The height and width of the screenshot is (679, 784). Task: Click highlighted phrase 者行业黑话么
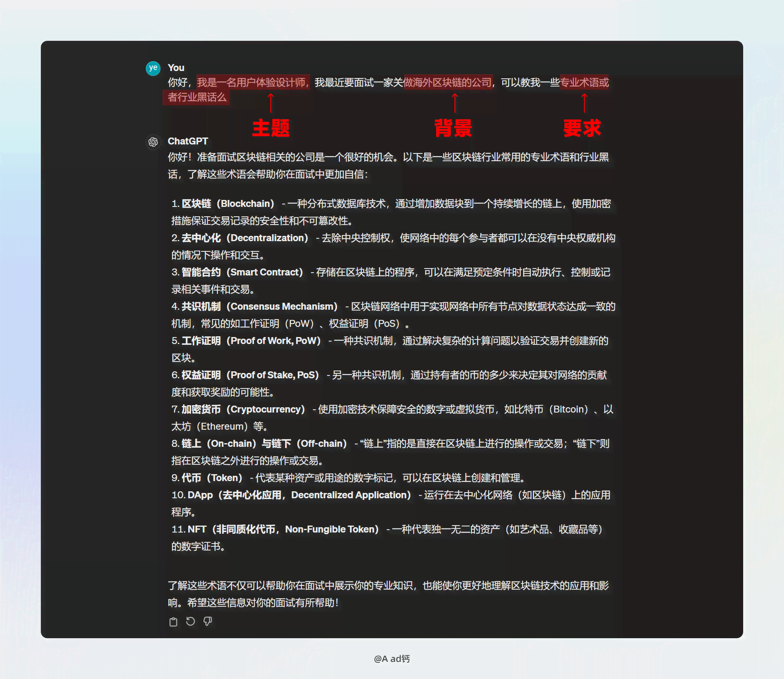point(196,97)
